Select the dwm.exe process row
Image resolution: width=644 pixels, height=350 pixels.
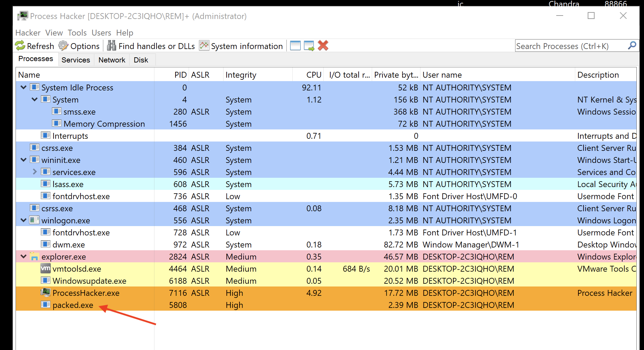point(326,244)
